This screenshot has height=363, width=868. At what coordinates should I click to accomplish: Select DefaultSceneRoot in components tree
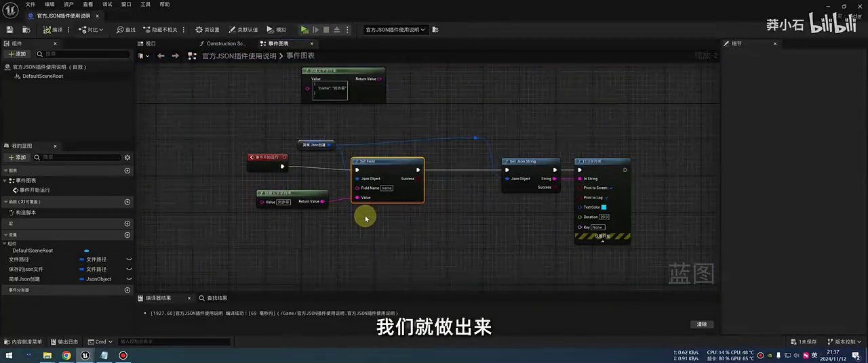coord(42,76)
